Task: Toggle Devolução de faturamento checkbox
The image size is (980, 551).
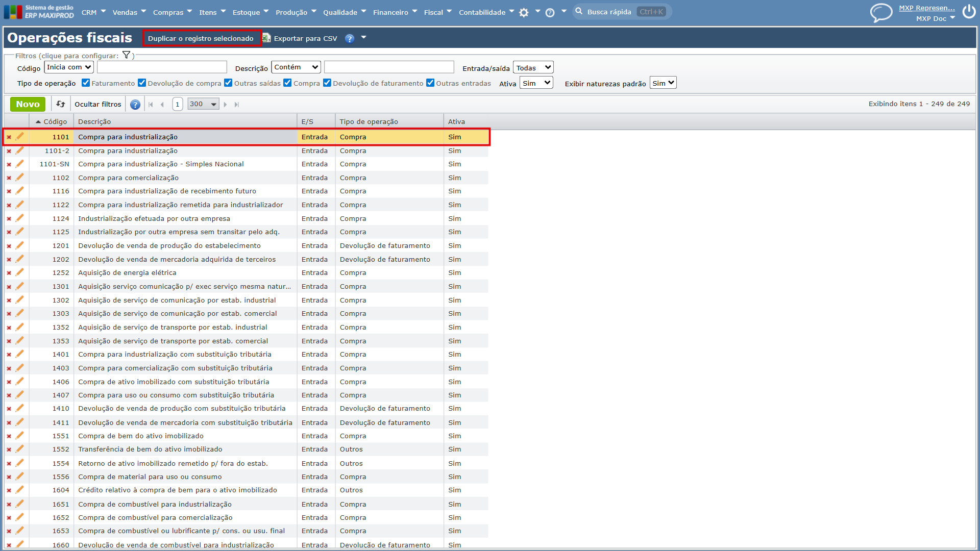Action: 327,83
